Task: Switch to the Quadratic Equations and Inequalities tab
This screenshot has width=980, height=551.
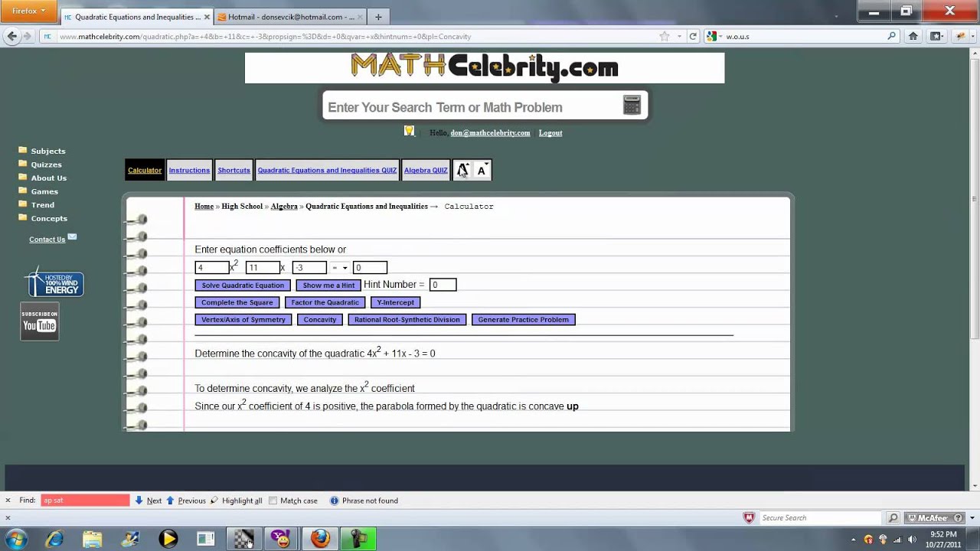Action: pyautogui.click(x=136, y=17)
